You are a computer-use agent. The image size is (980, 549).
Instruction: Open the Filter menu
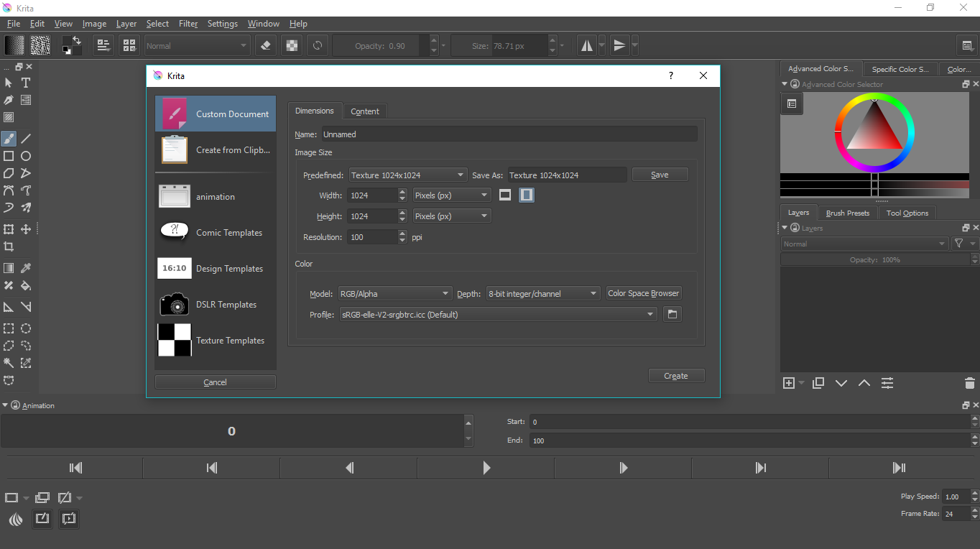tap(188, 24)
